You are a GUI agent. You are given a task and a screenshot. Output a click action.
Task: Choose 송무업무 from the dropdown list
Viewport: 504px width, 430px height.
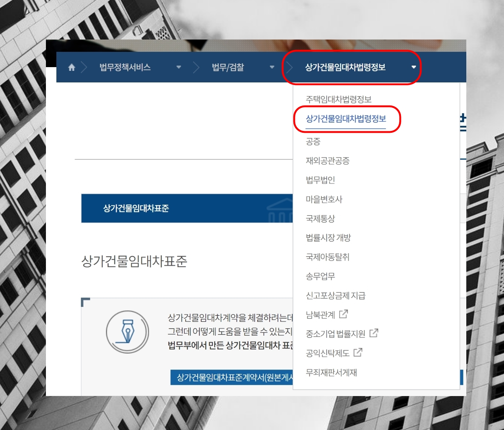point(320,276)
